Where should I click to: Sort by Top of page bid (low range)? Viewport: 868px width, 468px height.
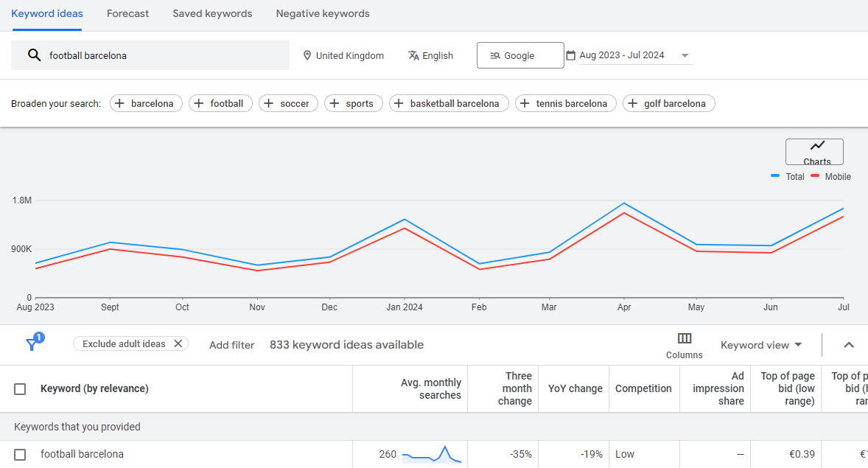(x=787, y=389)
